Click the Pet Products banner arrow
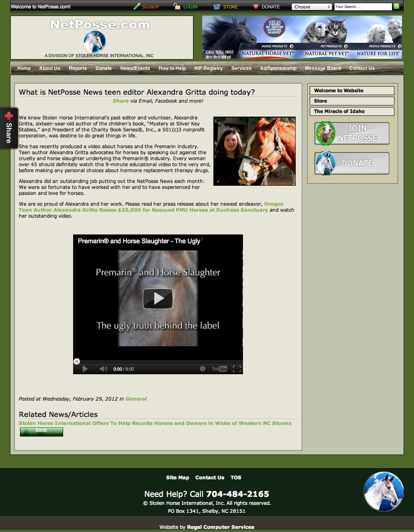Screen dimensions: 414x532 [x=346, y=46]
